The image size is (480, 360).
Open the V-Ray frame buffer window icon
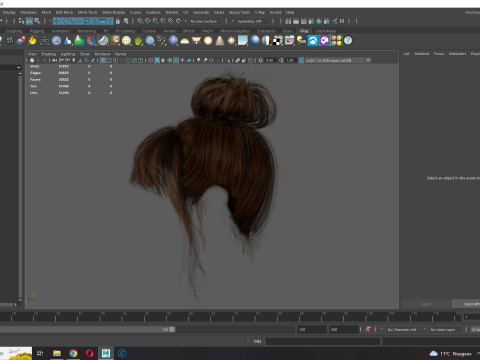289,41
